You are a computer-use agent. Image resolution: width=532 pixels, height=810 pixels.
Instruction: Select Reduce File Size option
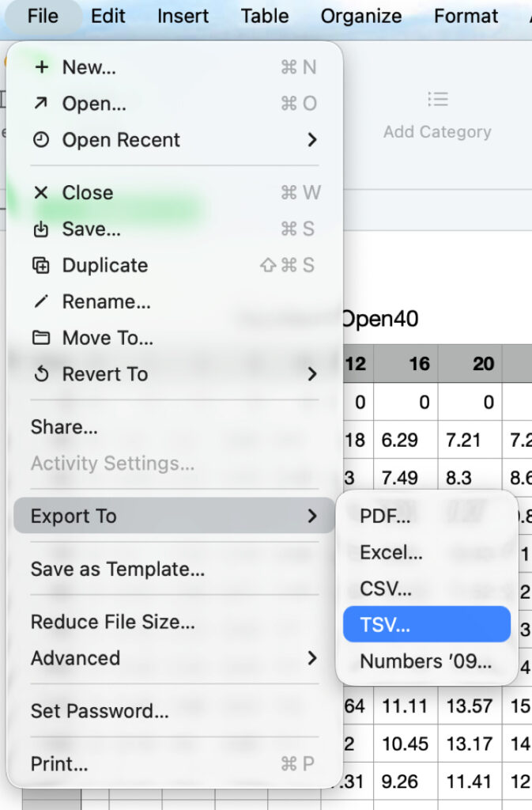(x=113, y=623)
